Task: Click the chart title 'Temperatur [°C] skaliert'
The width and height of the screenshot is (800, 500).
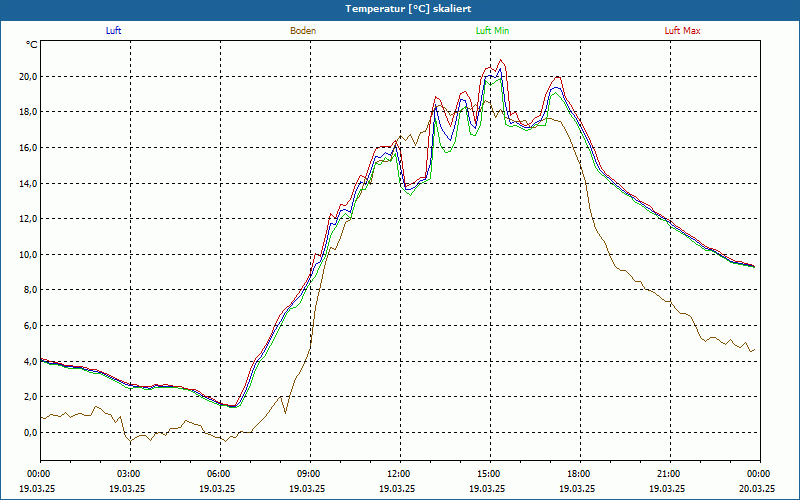Action: (x=408, y=9)
